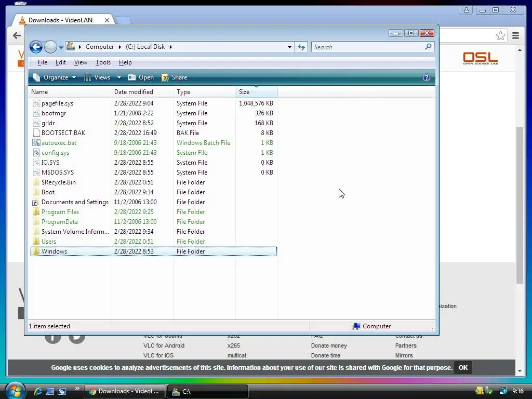
Task: Close the Downloads - VideoLAN browser tab
Action: click(107, 20)
